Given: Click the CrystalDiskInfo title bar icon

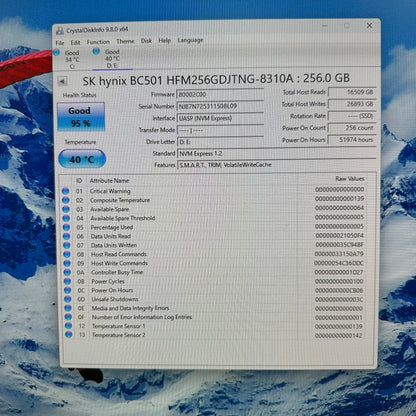Looking at the screenshot, I should tap(60, 31).
